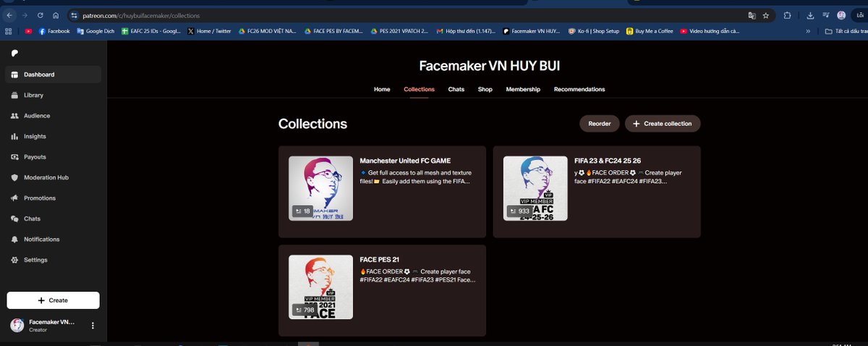Click the Reorder button

pos(599,124)
